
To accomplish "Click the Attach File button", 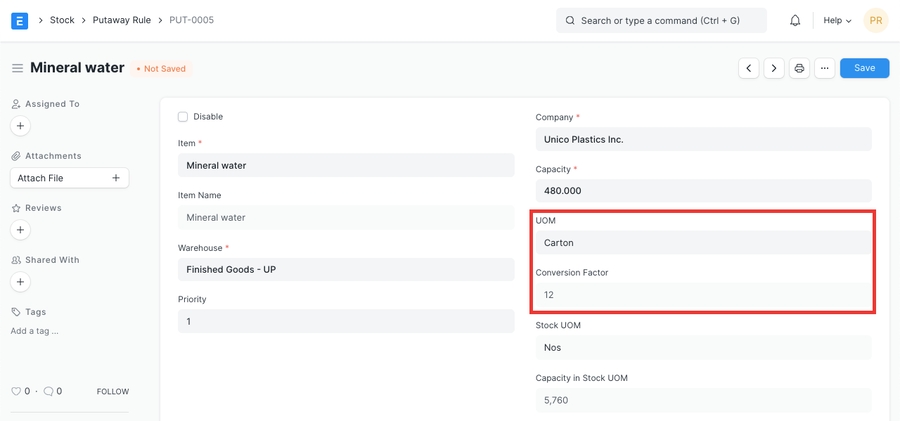I will click(x=69, y=178).
